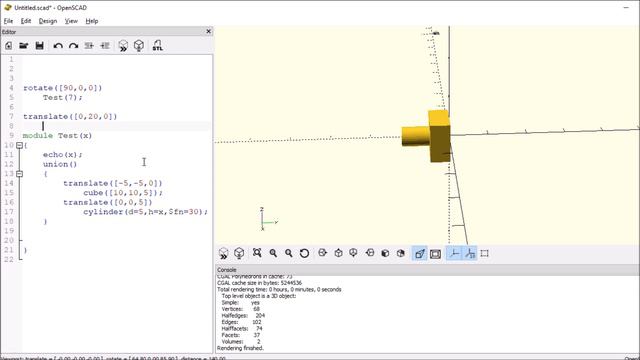Click the 'cylinder(d=5,h=x,$fn=30);' line
The height and width of the screenshot is (360, 640).
click(x=145, y=212)
